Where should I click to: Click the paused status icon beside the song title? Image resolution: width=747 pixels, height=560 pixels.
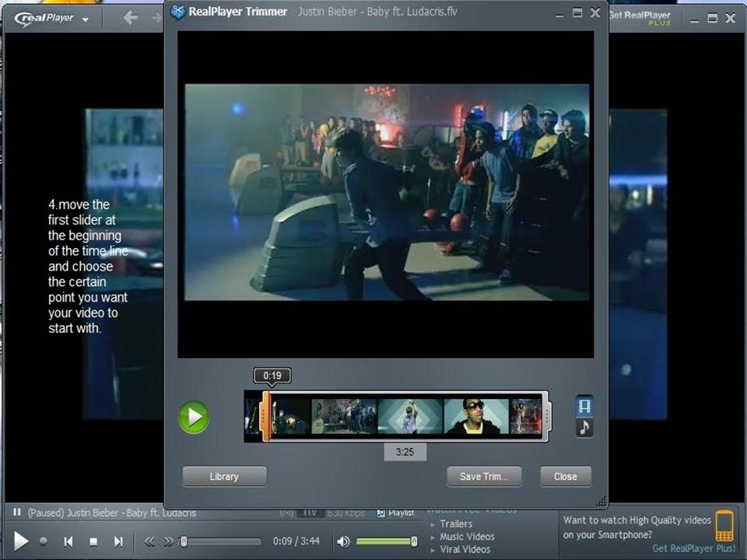tap(17, 512)
